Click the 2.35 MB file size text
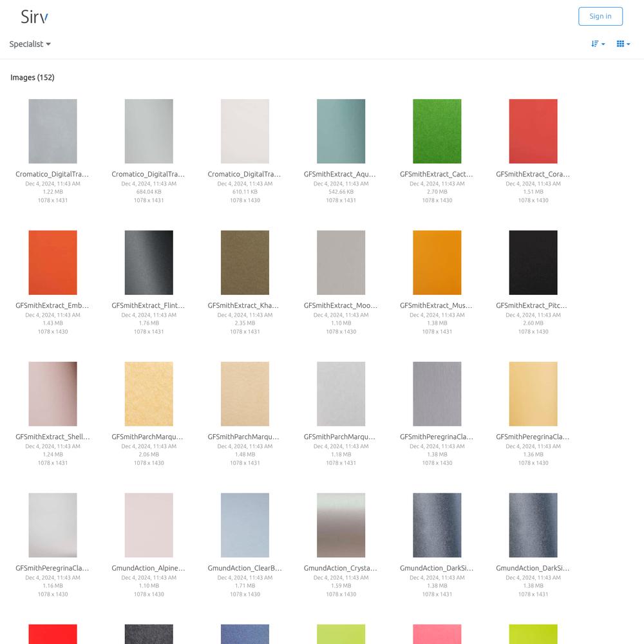This screenshot has height=644, width=644. [245, 323]
